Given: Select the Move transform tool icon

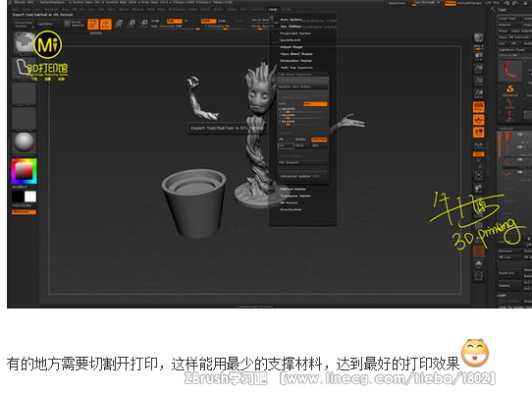Looking at the screenshot, I should click(119, 24).
